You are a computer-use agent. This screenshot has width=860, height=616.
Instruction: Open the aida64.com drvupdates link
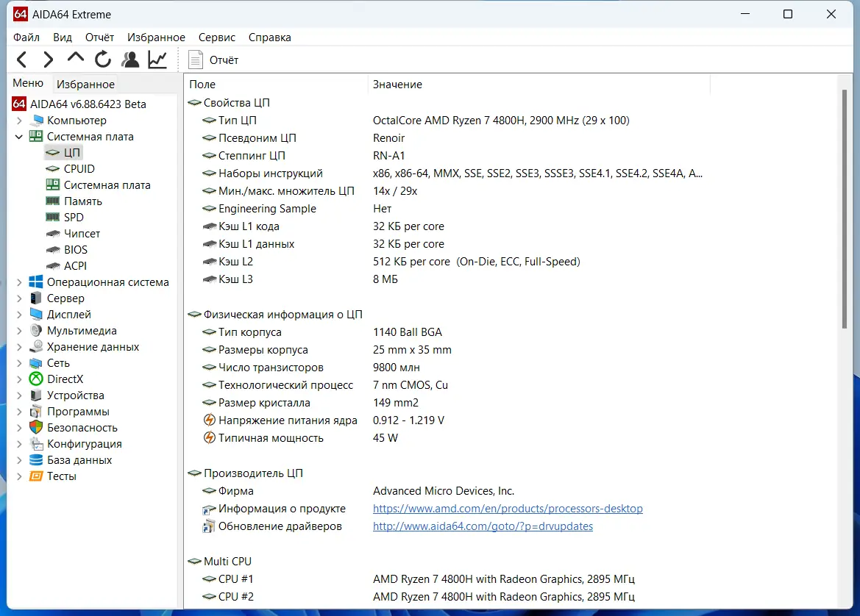point(483,526)
